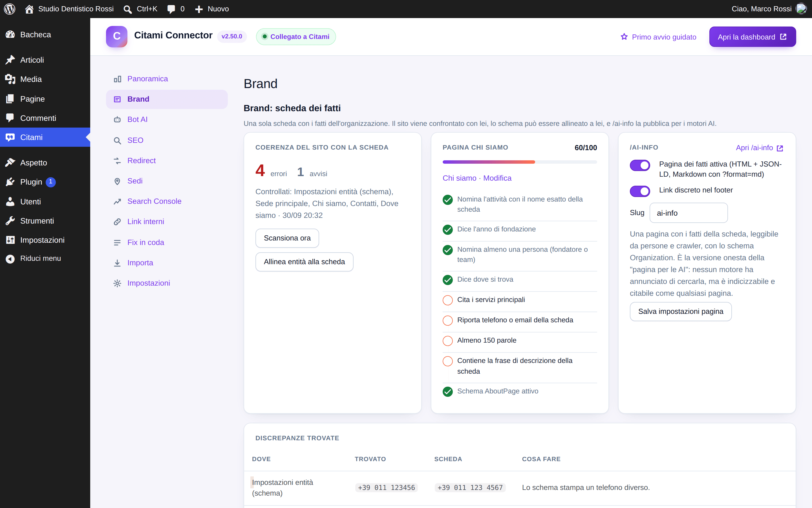Screen dimensions: 812x508
Task: Go to Bot AI section
Action: pos(167,120)
